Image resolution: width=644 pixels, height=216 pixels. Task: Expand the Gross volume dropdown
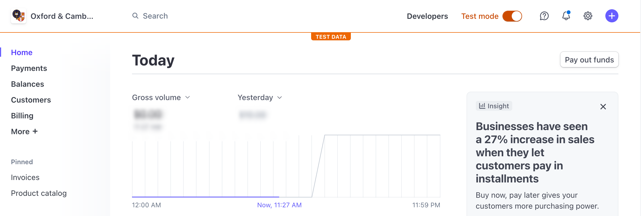(x=161, y=98)
